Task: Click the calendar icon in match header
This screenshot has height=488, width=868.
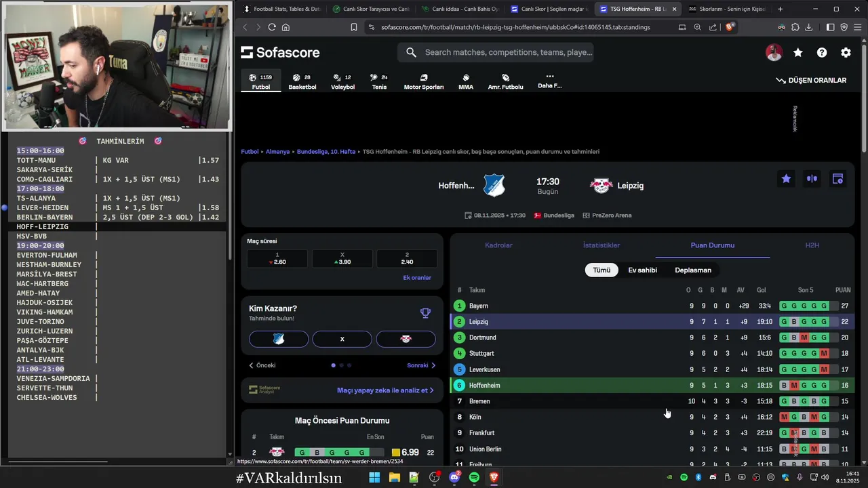Action: pos(837,179)
